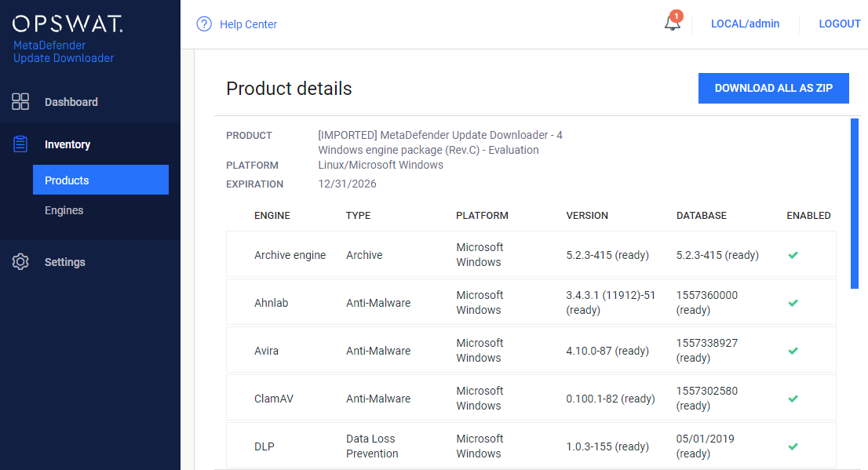868x470 pixels.
Task: Click Ahnlab version 3.4.3.1 (11912)-51
Action: click(x=610, y=302)
